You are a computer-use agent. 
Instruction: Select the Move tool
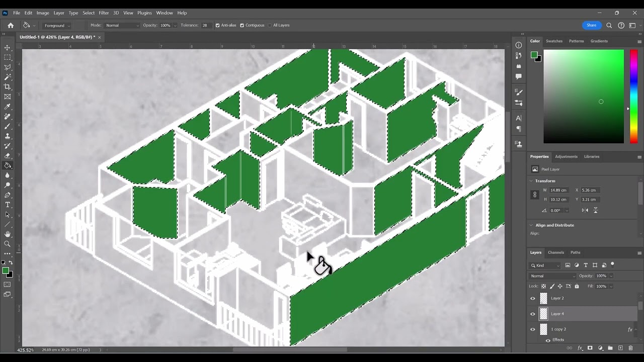(8, 48)
